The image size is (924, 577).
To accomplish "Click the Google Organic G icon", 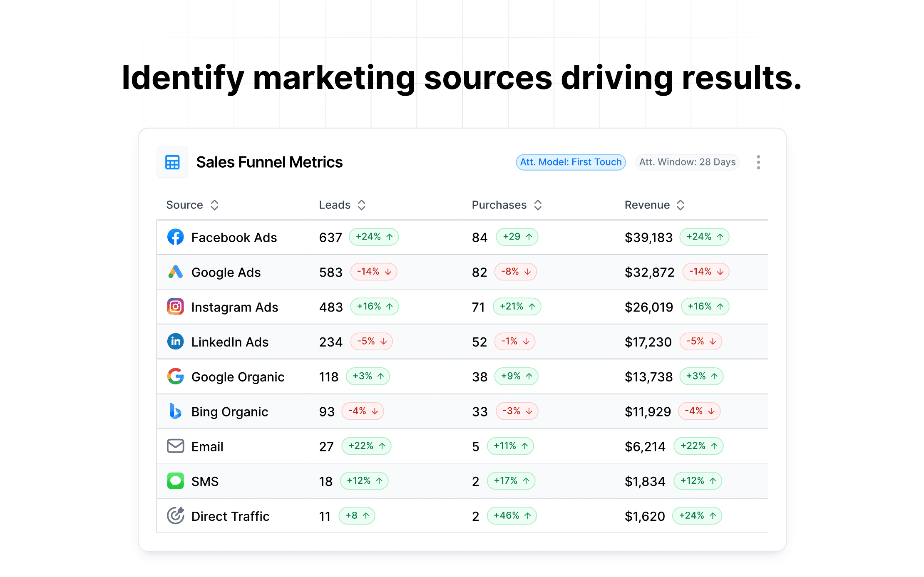I will (x=175, y=376).
